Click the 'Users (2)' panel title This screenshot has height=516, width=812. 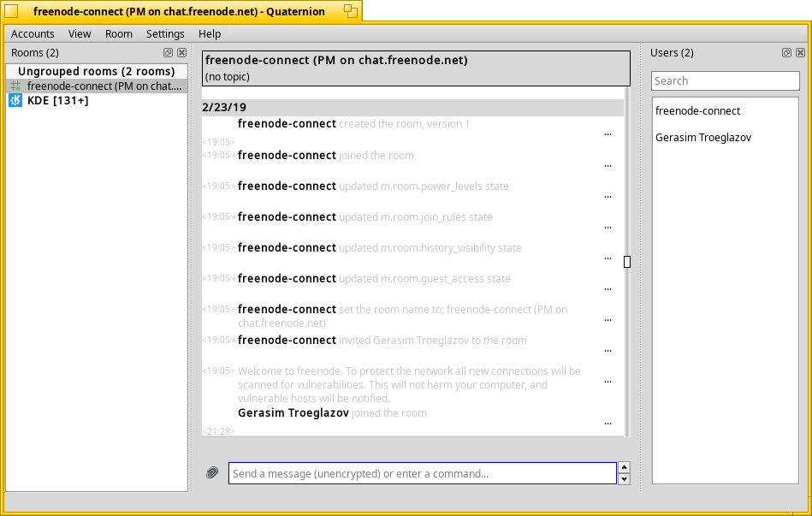pos(672,53)
